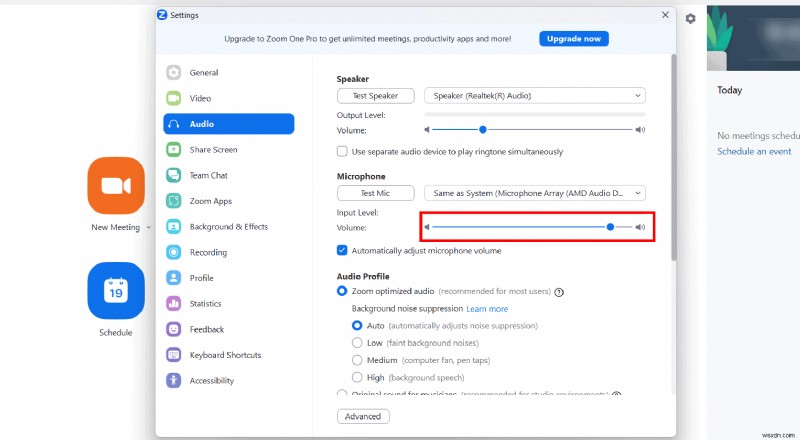The width and height of the screenshot is (800, 440).
Task: Go to Profile settings
Action: click(229, 278)
